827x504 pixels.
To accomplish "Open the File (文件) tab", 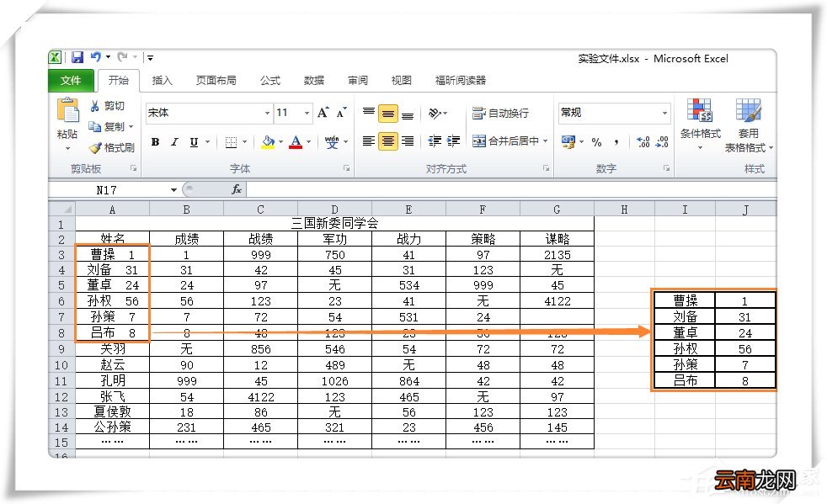I will click(x=71, y=81).
